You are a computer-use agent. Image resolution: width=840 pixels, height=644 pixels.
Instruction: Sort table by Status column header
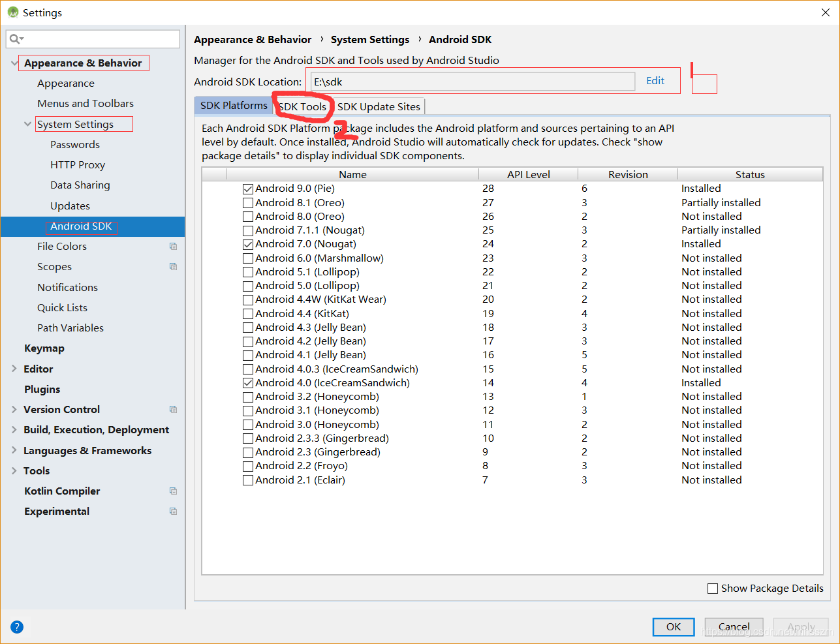click(x=750, y=174)
